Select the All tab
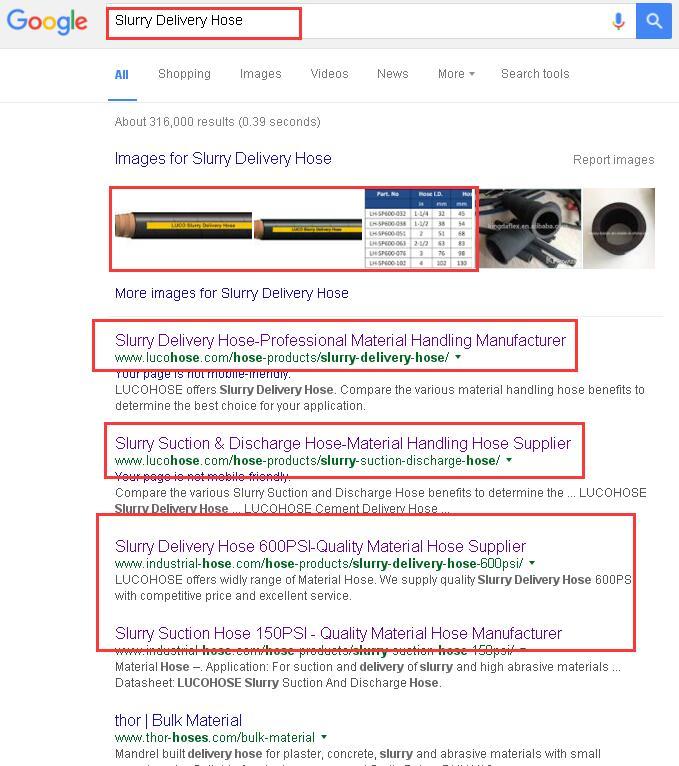This screenshot has width=679, height=766. [x=122, y=75]
